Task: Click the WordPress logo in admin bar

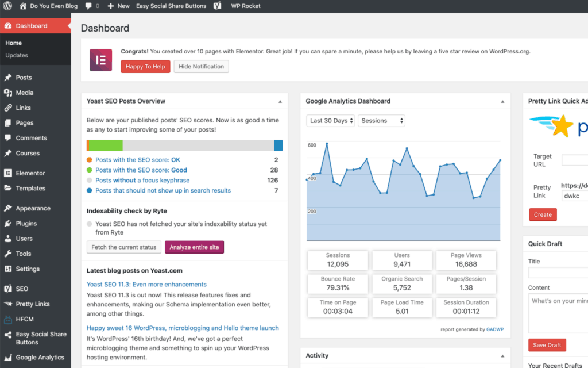Action: pyautogui.click(x=7, y=6)
